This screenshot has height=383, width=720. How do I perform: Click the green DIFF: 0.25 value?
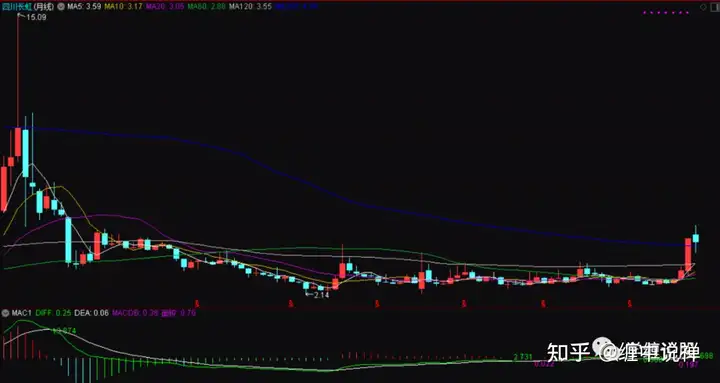click(x=53, y=313)
